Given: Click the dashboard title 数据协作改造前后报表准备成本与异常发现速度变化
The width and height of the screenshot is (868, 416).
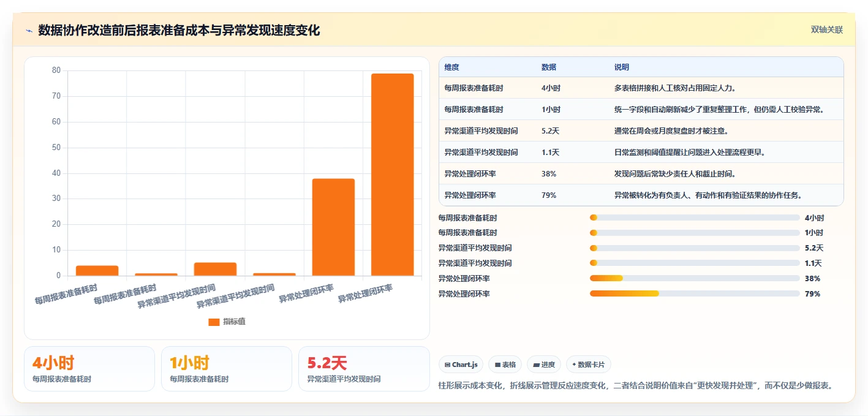Looking at the screenshot, I should click(x=179, y=31).
